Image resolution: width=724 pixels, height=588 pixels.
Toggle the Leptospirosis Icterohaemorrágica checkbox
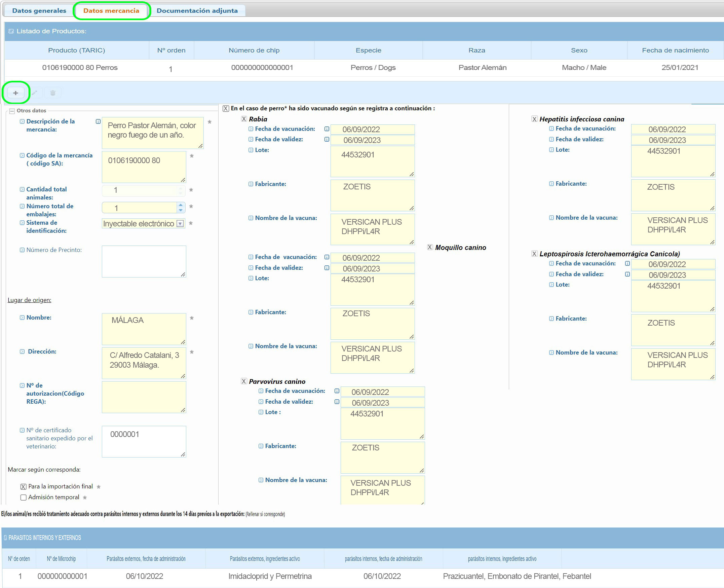coord(535,254)
